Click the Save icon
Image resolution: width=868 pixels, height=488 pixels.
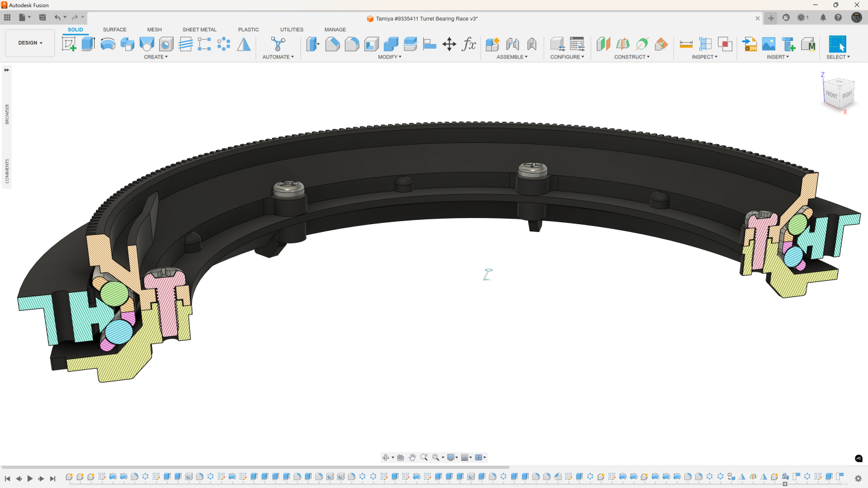[42, 17]
